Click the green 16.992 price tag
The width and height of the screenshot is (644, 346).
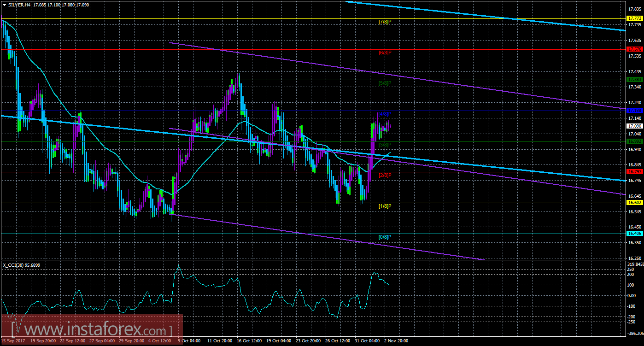(x=635, y=141)
